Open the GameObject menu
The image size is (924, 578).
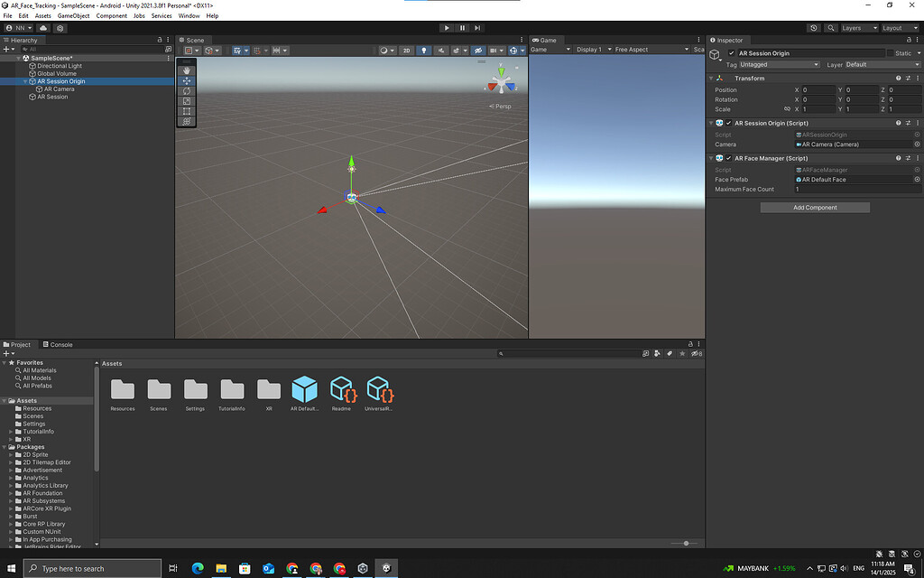(72, 15)
